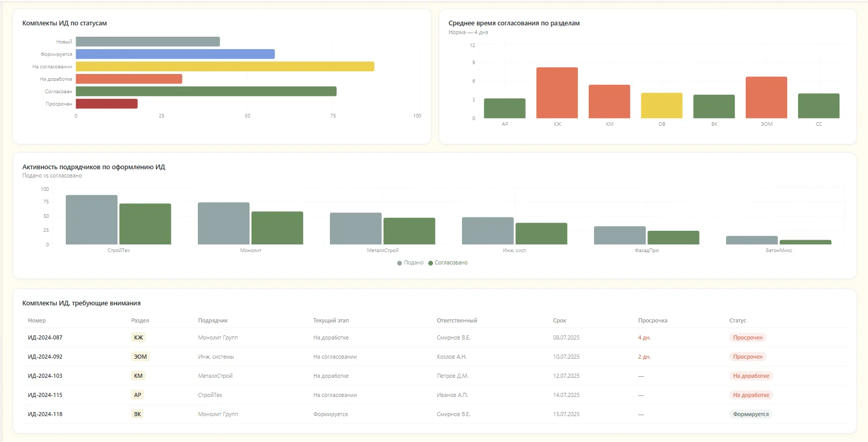Click the На доработке status badge for ИД-2024-103
The width and height of the screenshot is (868, 442).
751,376
